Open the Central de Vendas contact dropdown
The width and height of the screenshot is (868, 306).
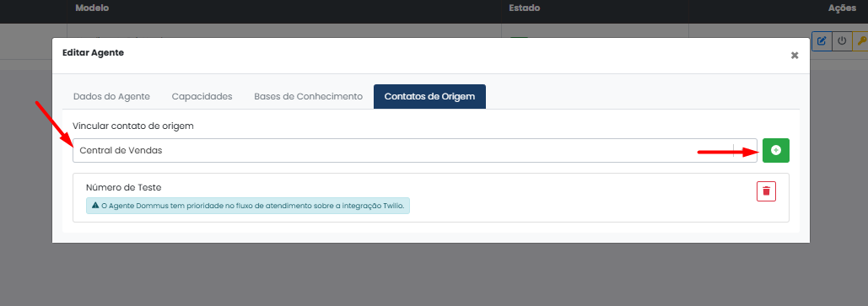click(x=415, y=151)
